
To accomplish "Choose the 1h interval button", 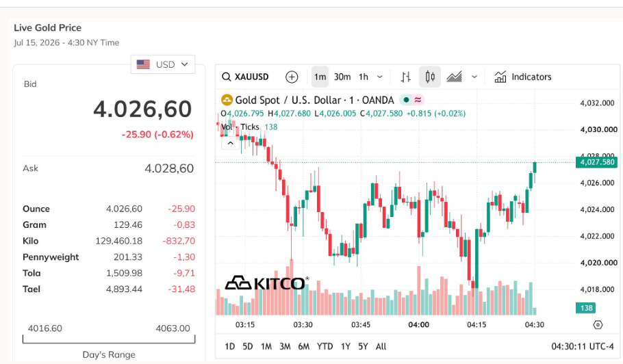I will (x=364, y=77).
